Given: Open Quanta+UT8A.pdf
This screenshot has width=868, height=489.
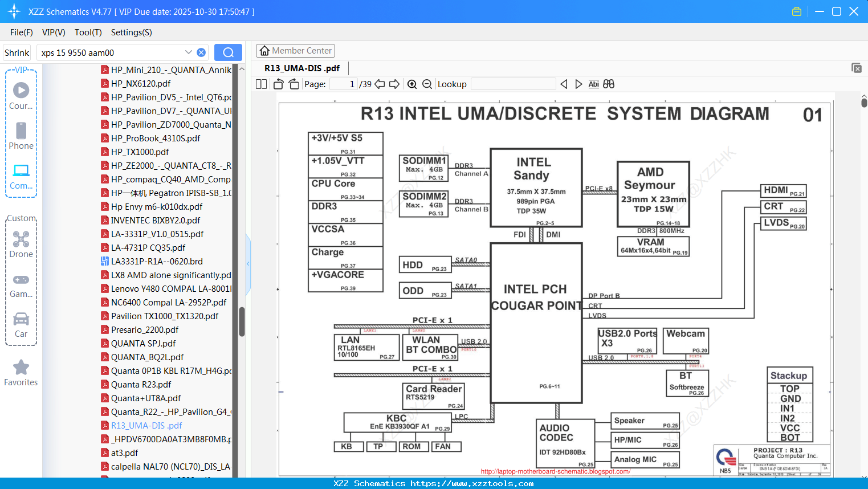Looking at the screenshot, I should point(146,398).
